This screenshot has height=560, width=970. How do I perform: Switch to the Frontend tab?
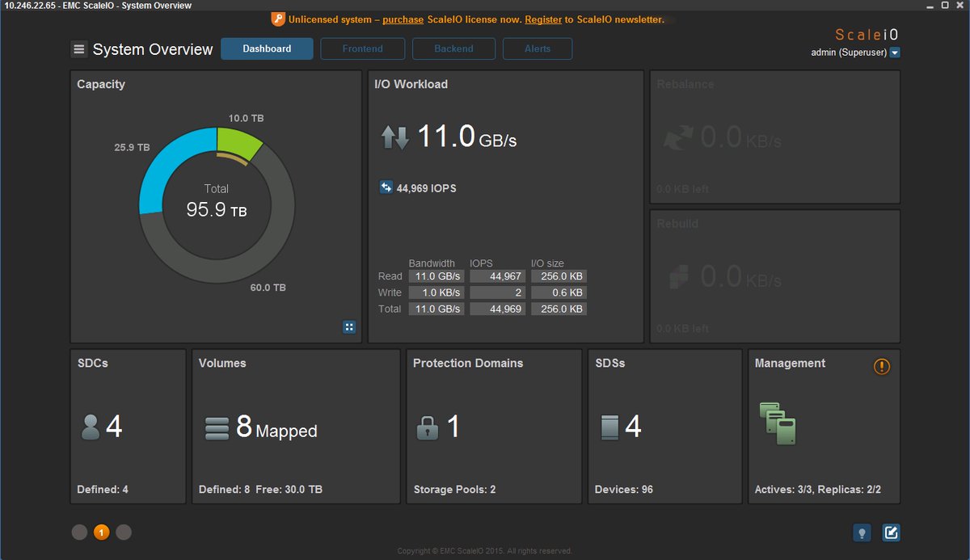[x=362, y=48]
